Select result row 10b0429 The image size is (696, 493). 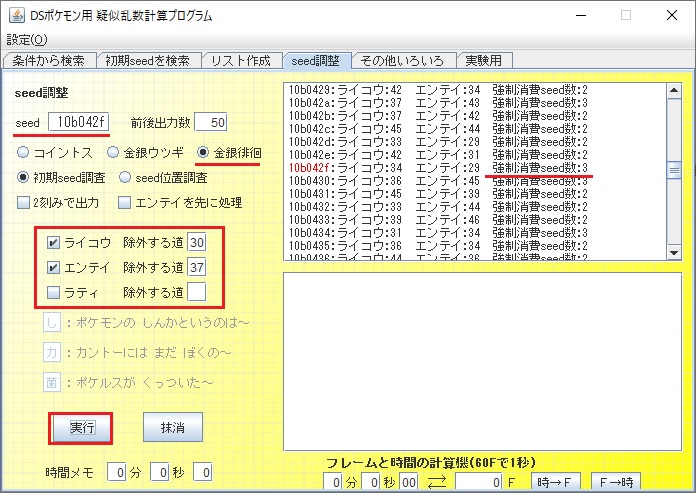438,90
